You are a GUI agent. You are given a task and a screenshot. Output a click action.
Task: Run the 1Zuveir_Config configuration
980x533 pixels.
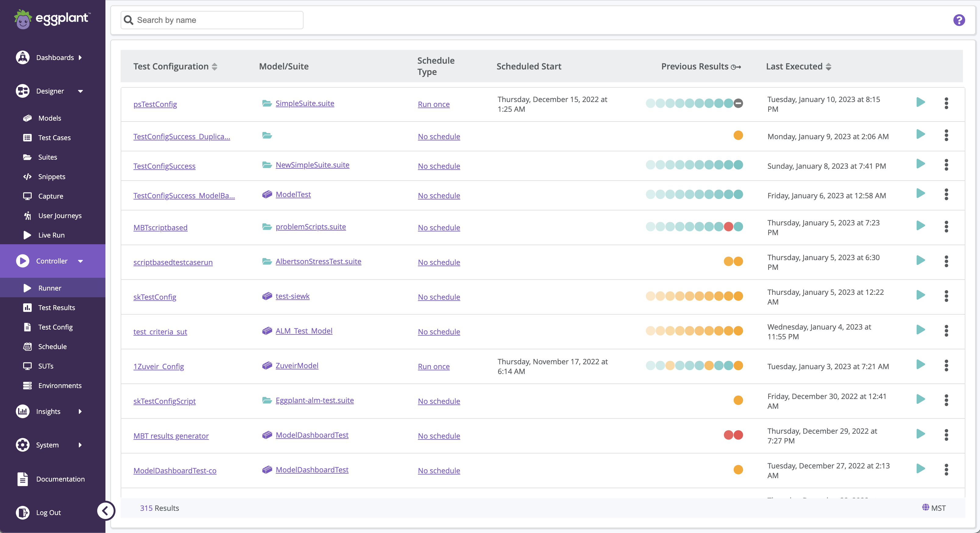[920, 365]
